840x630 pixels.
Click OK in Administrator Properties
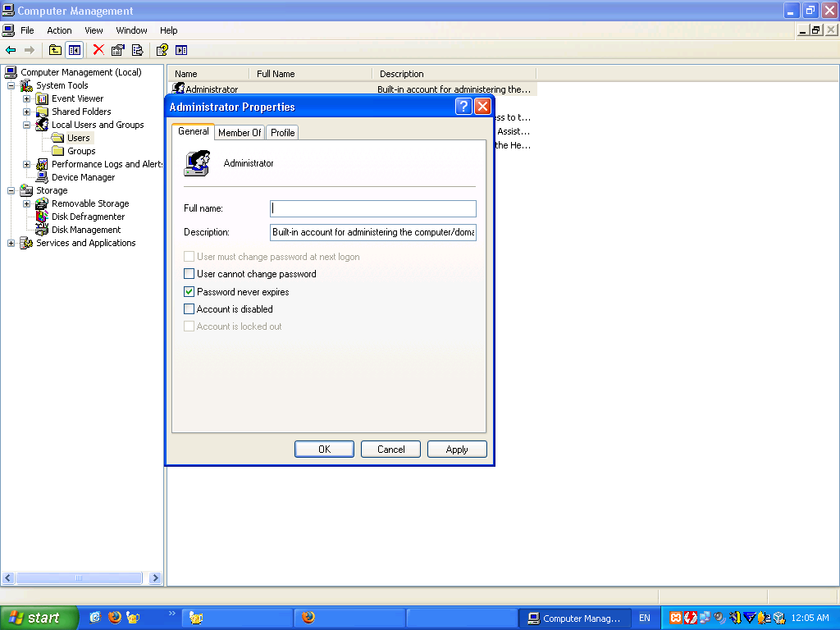pos(324,450)
